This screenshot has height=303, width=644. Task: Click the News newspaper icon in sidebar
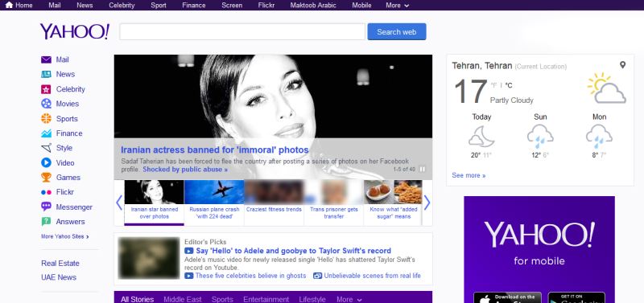click(x=46, y=74)
